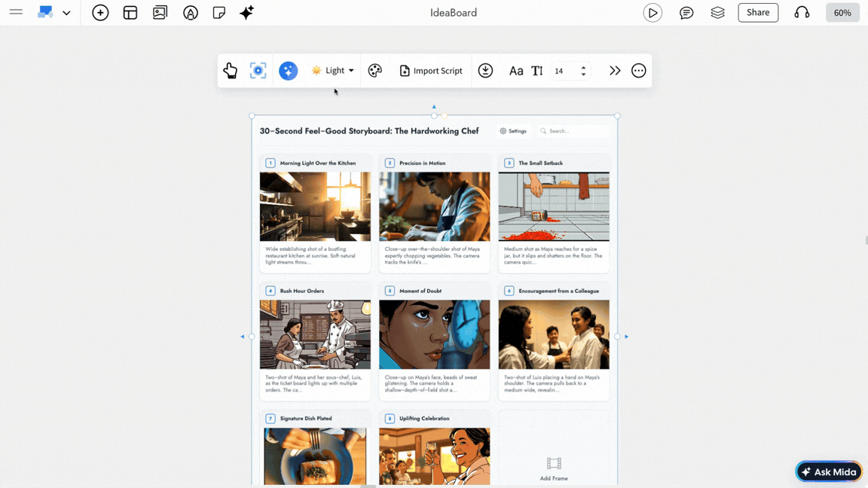The height and width of the screenshot is (488, 868).
Task: Decrease font size with down stepper arrow
Action: tap(583, 74)
